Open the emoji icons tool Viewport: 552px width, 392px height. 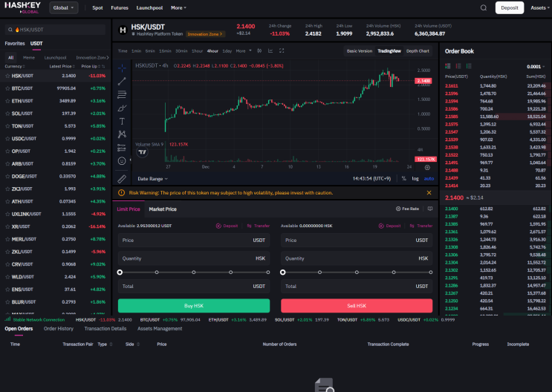click(x=122, y=161)
